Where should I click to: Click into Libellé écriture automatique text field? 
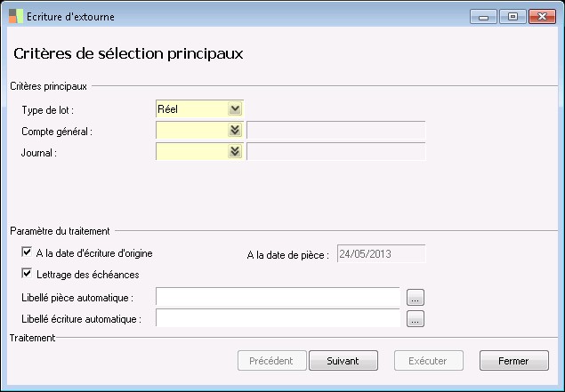278,317
